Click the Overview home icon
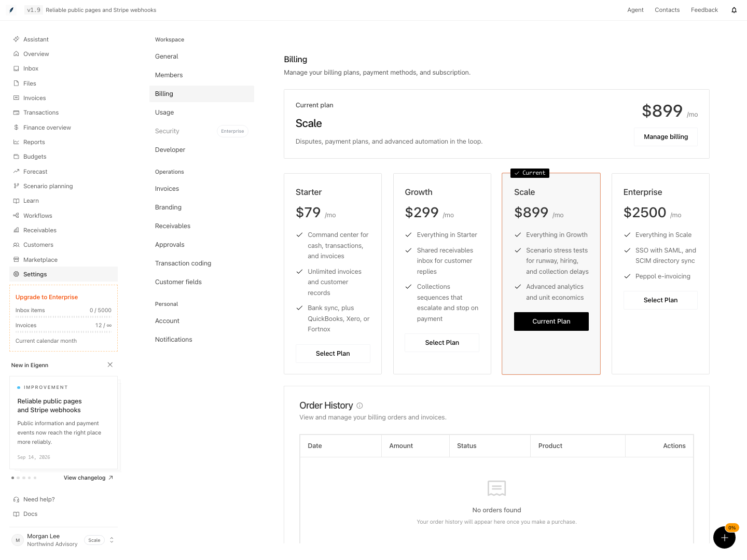The width and height of the screenshot is (747, 560). pos(16,54)
